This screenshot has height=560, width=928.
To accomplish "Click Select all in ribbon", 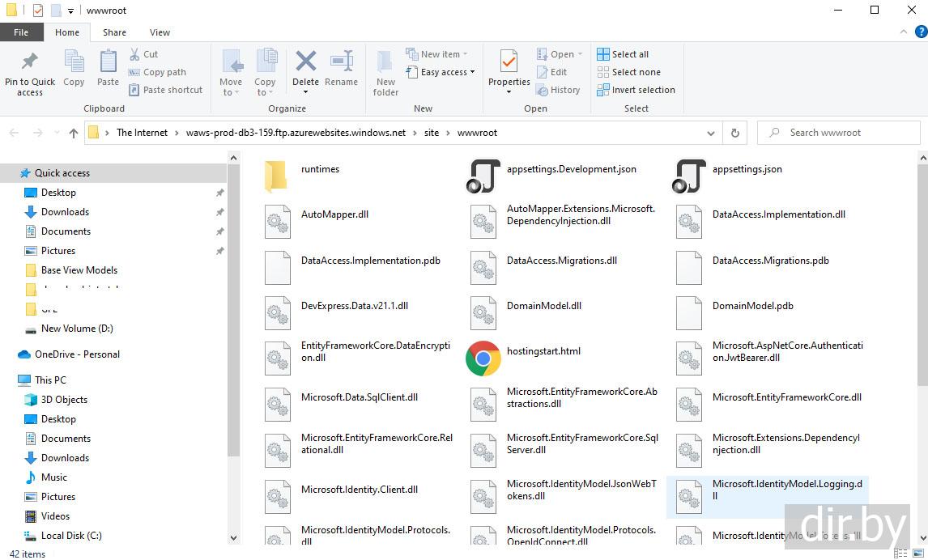I will click(x=623, y=54).
